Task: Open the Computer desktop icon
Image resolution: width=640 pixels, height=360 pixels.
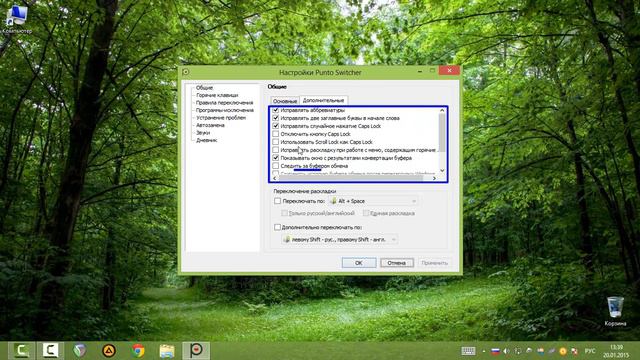Action: click(x=17, y=20)
